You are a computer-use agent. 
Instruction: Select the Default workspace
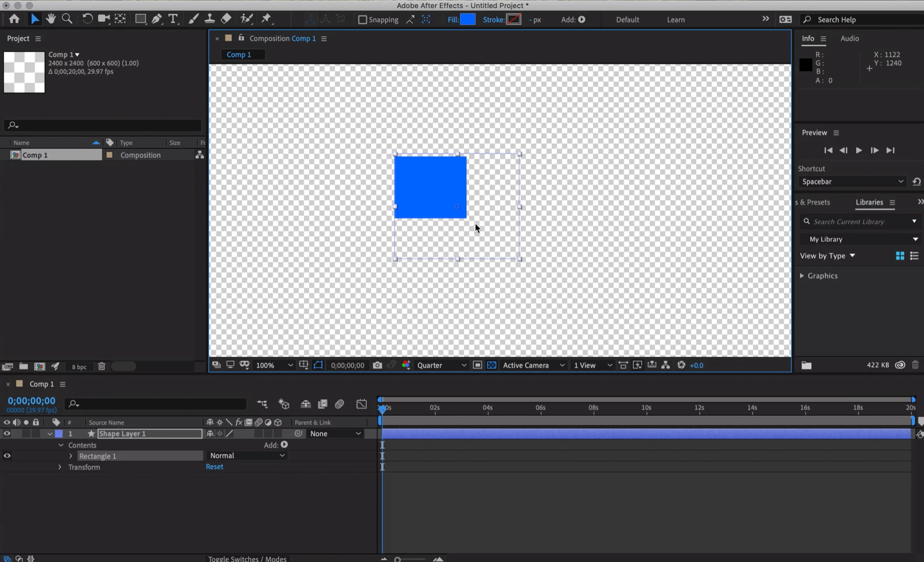[x=627, y=20]
